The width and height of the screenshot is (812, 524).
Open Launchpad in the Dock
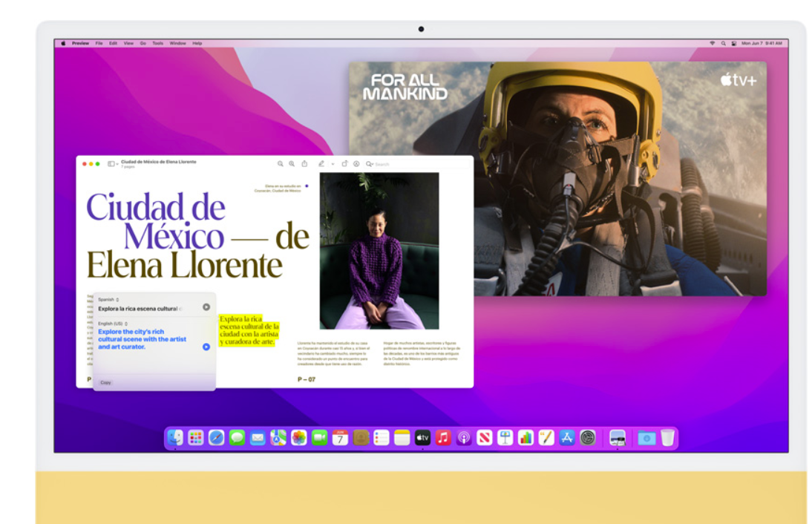[x=196, y=438]
